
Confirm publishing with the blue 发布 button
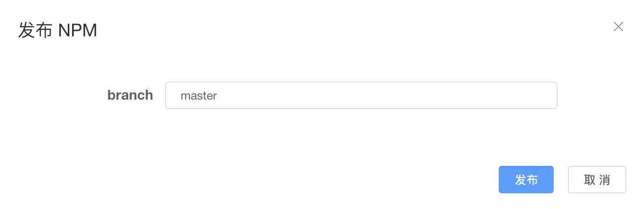coord(526,180)
